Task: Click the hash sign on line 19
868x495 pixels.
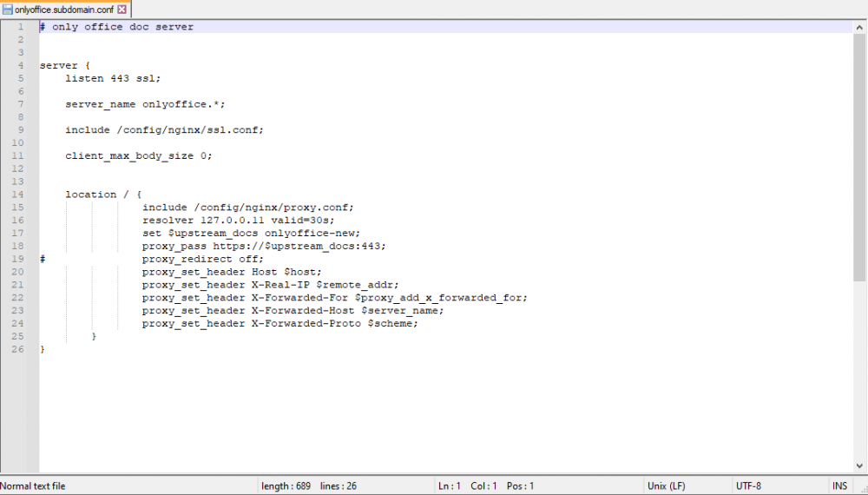Action: (x=42, y=259)
